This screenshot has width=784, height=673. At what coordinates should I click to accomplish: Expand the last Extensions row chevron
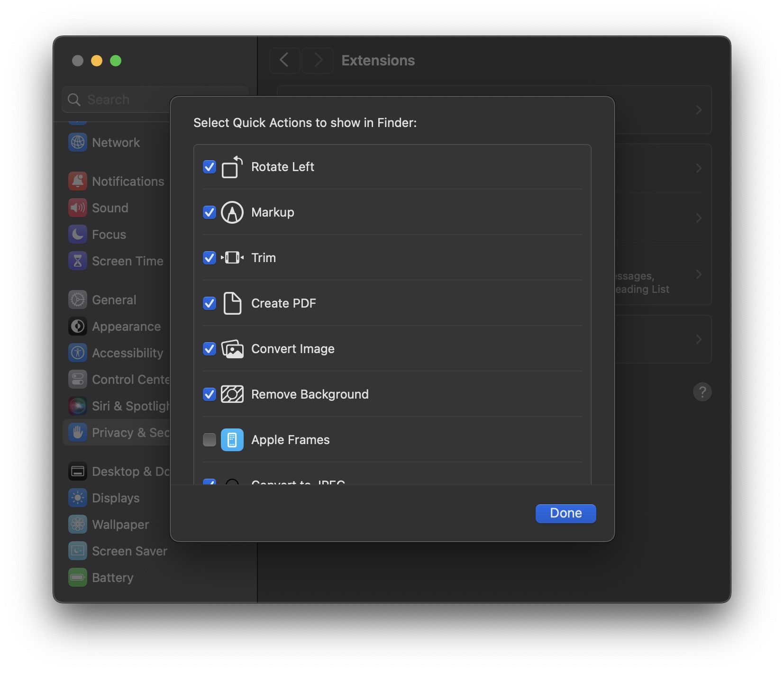point(698,339)
